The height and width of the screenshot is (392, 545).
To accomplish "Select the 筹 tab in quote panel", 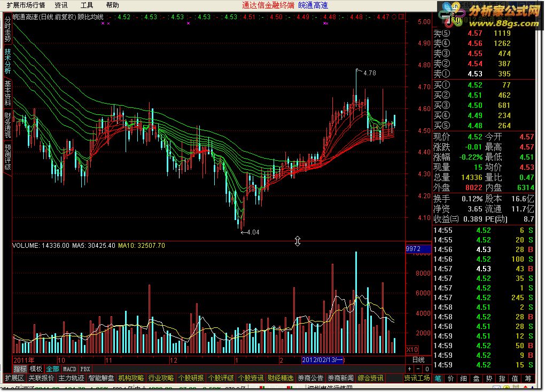I will coord(528,379).
